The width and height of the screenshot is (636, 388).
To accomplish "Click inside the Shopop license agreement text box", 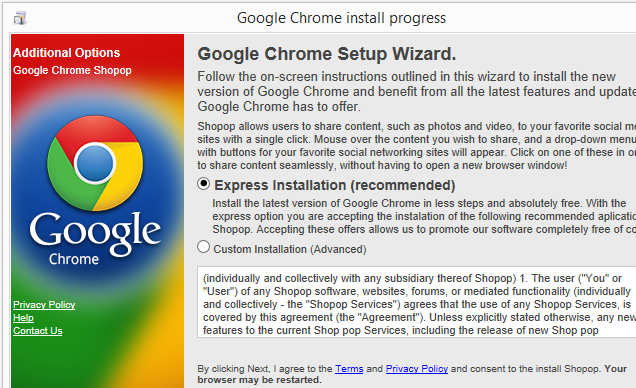I will pos(417,302).
